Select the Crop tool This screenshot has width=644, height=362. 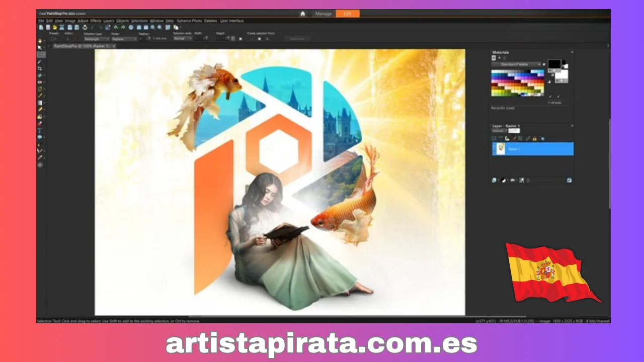[x=40, y=68]
